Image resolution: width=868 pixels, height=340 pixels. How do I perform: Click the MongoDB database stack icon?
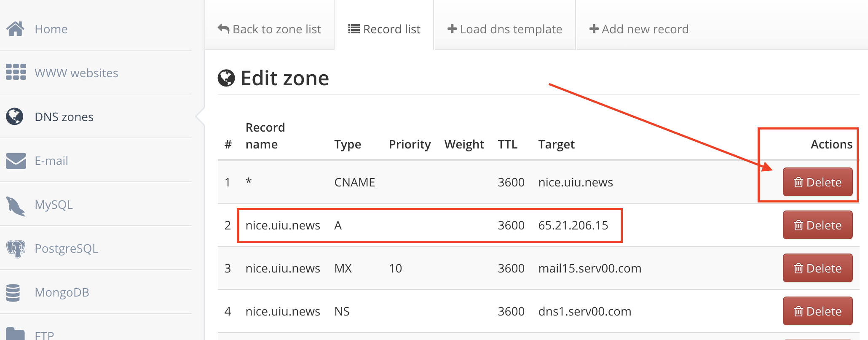click(x=13, y=292)
